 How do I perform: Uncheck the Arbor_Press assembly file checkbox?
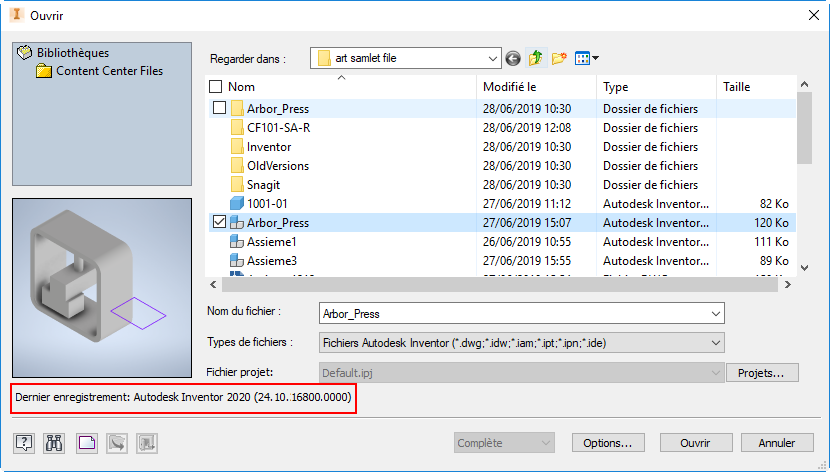click(x=219, y=222)
